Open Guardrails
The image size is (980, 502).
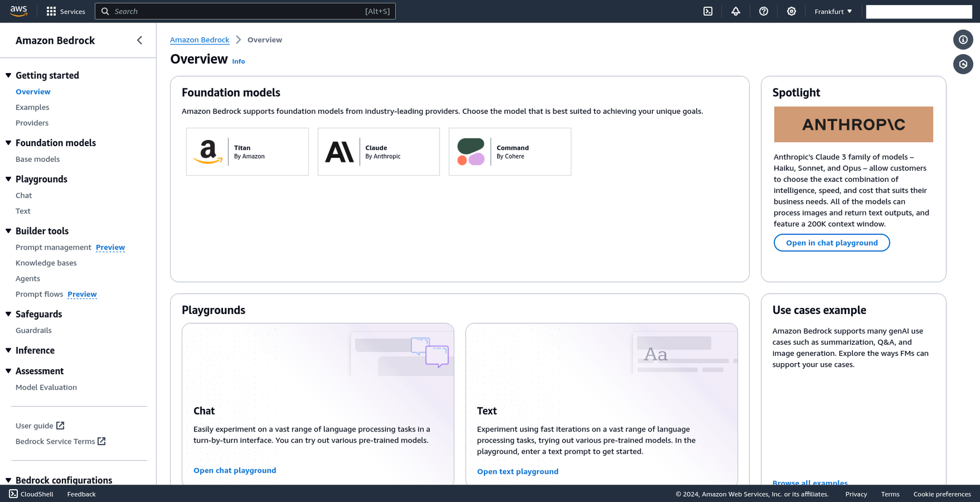34,330
